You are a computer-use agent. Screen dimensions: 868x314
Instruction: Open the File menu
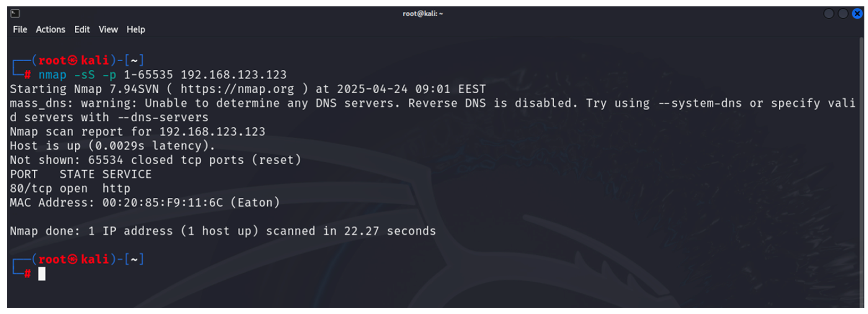click(x=20, y=30)
